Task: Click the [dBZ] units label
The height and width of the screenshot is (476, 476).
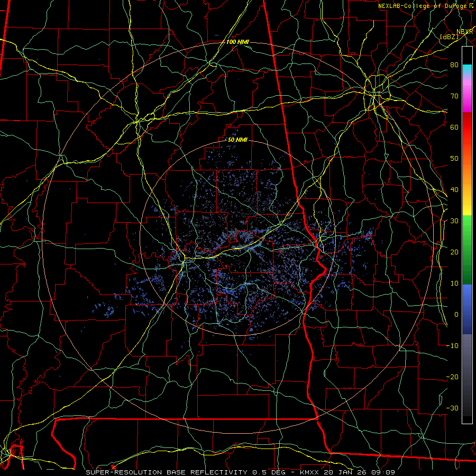Action: click(450, 36)
